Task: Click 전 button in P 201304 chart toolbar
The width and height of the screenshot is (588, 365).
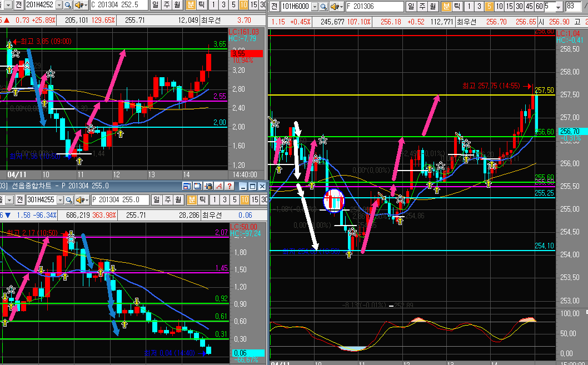Action: [20, 200]
